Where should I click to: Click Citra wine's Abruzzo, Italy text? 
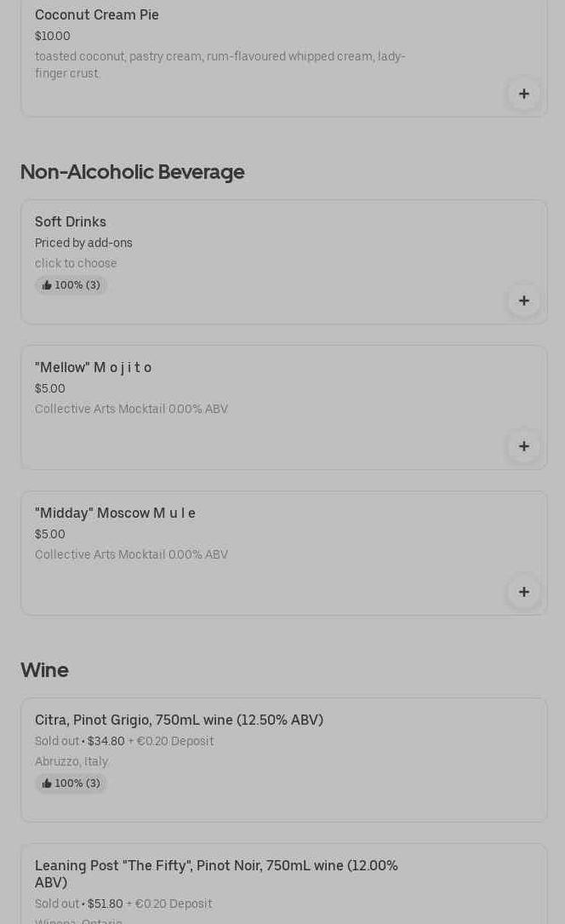[x=71, y=761]
